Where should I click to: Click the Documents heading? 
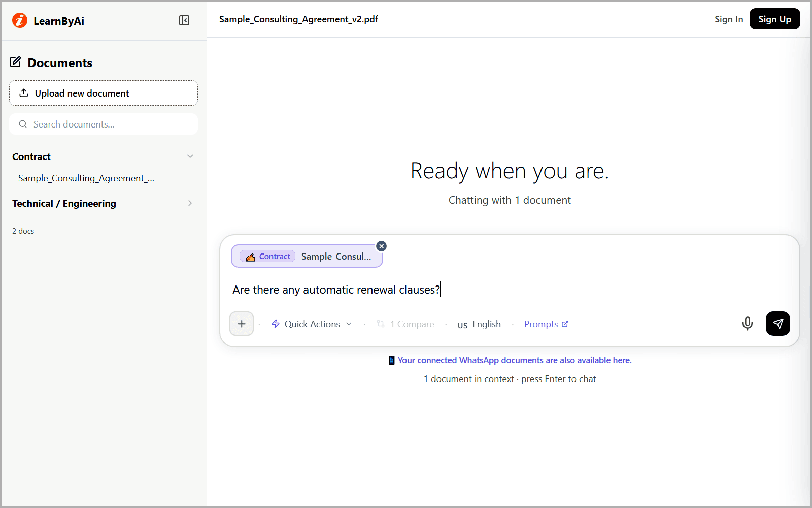pyautogui.click(x=60, y=63)
